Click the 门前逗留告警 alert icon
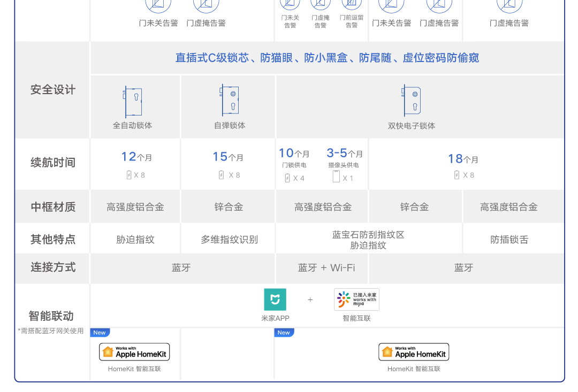 click(x=351, y=4)
